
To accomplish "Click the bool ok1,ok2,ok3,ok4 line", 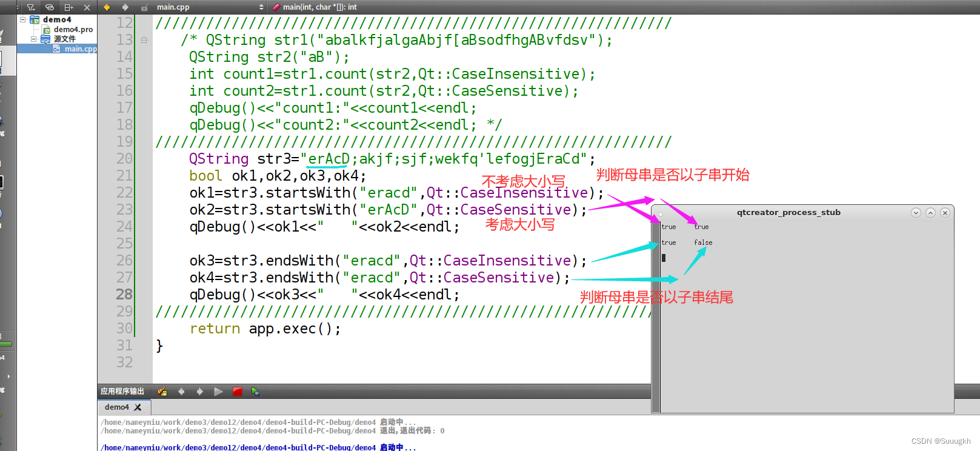I will 278,176.
